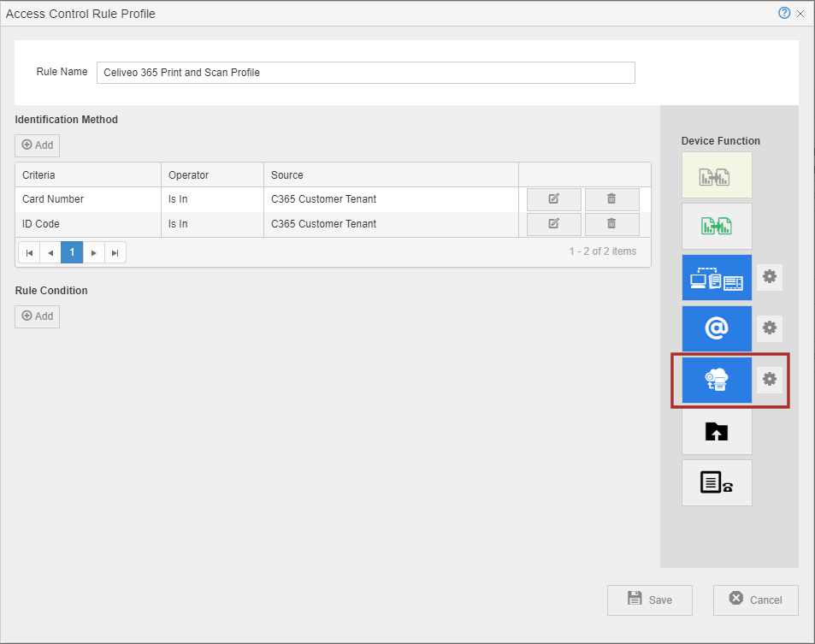
Task: Select 'Is In' operator in Card Number row
Action: pos(213,199)
